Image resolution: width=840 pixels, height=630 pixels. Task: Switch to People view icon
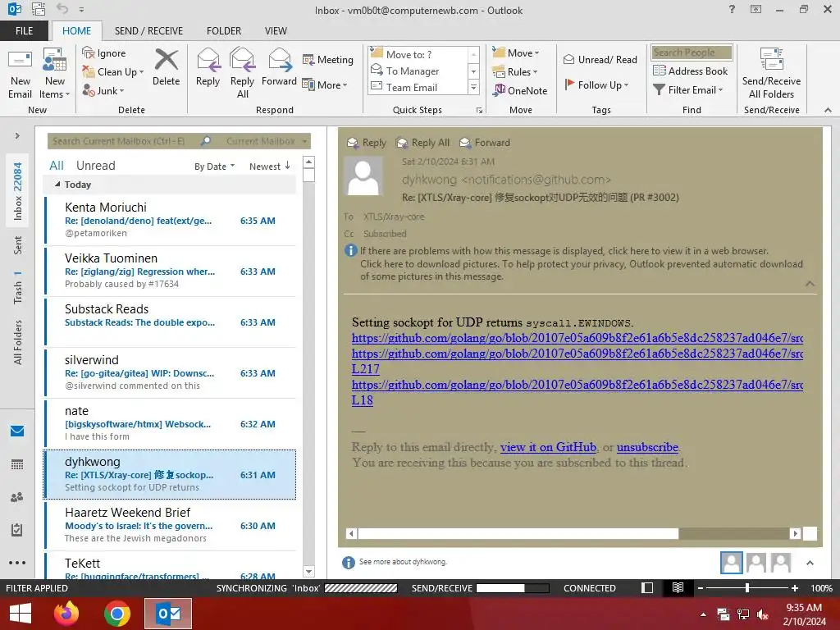point(17,497)
